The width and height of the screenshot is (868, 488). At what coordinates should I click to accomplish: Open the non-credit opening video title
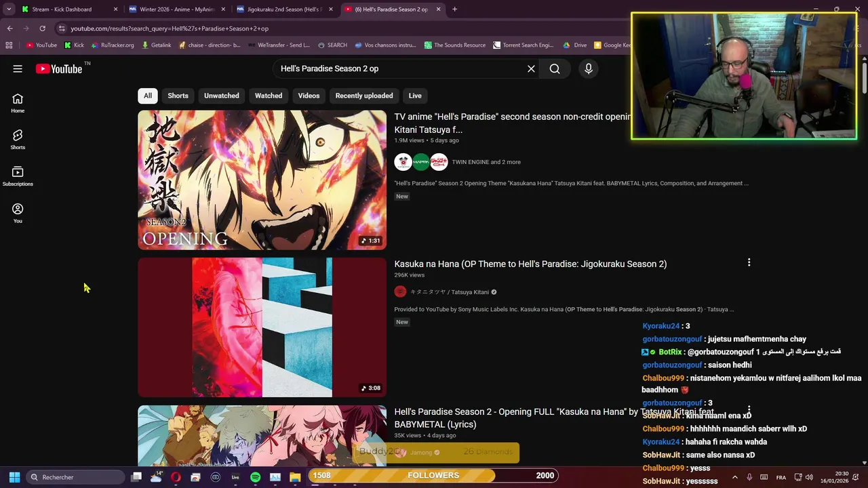[513, 123]
